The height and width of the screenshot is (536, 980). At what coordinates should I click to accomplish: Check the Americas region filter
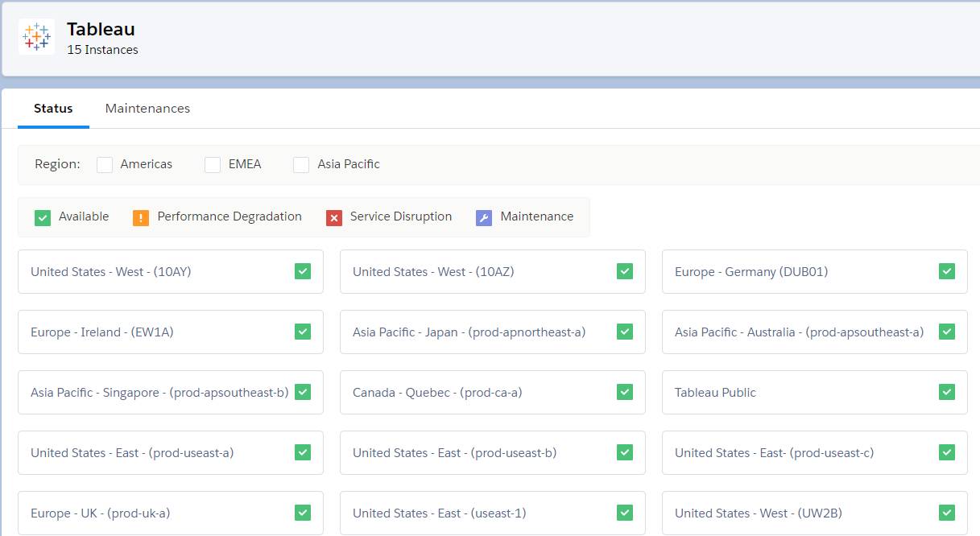tap(105, 164)
